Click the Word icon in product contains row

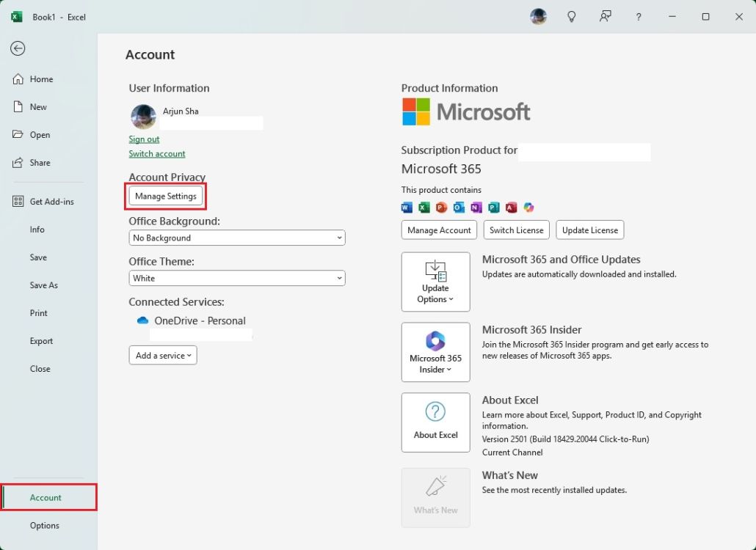pyautogui.click(x=406, y=208)
